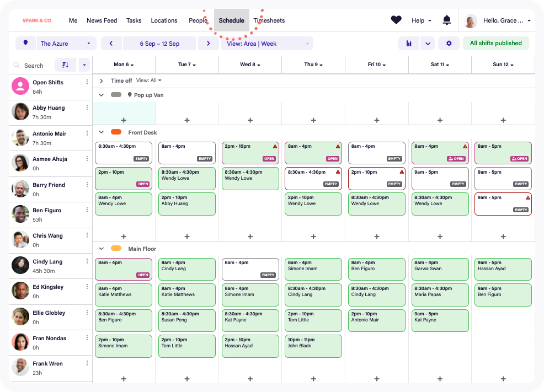Expand the Time off row
The width and height of the screenshot is (544, 392).
102,80
